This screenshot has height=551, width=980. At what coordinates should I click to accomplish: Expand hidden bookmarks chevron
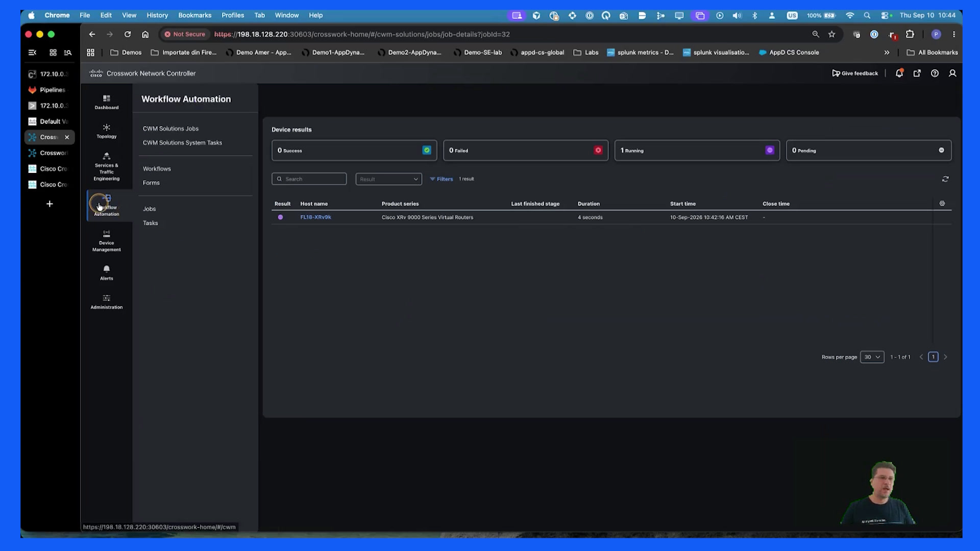[x=887, y=53]
